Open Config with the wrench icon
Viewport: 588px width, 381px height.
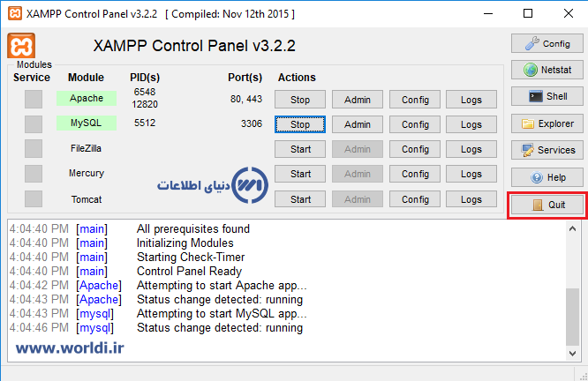click(547, 43)
